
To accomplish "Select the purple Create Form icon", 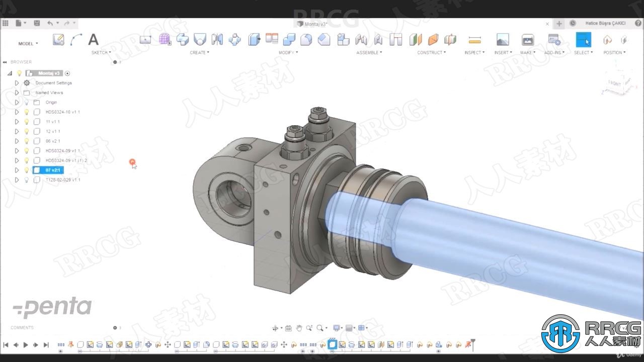I will coord(165,40).
